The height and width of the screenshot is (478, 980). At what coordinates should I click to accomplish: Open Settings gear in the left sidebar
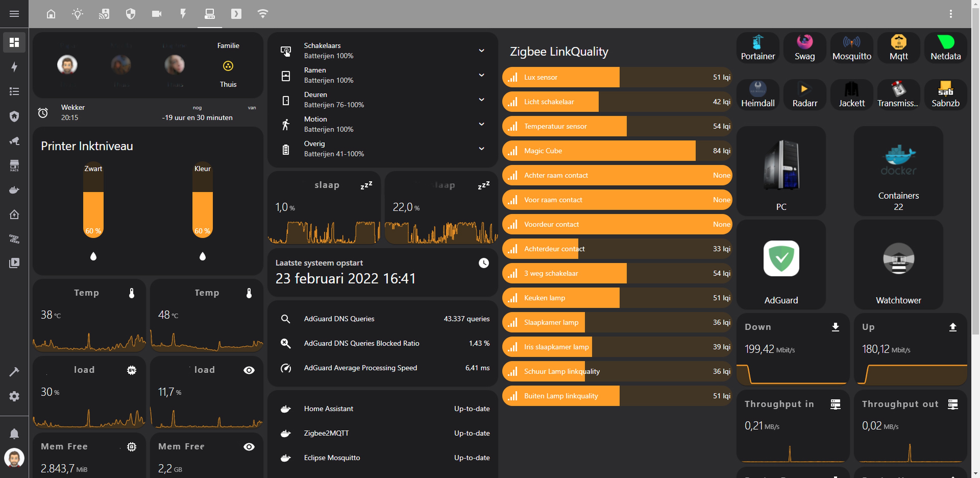[14, 396]
